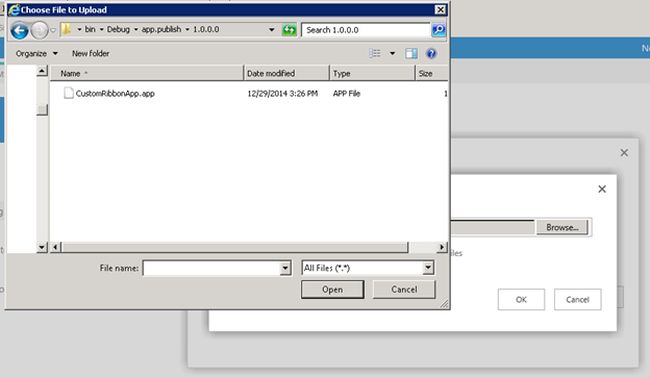Click navigation pane scroll down arrow
This screenshot has width=650, height=378.
(42, 247)
